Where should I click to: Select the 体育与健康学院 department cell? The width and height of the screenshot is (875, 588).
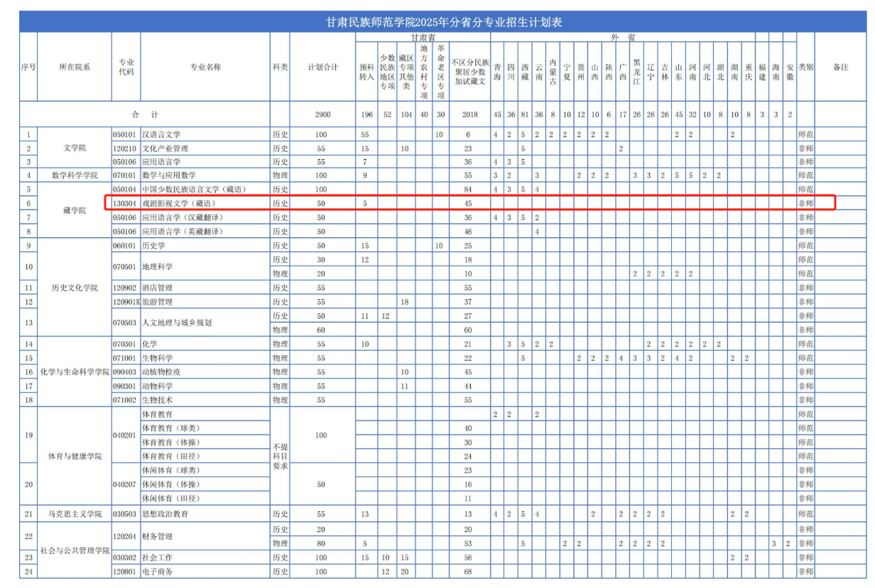(74, 456)
